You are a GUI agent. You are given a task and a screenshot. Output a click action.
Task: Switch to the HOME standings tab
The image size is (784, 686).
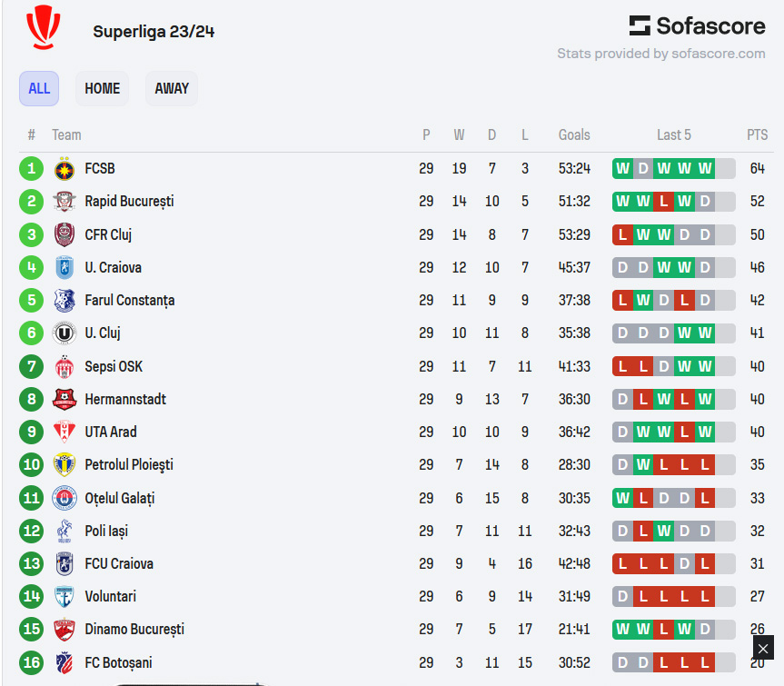coord(102,88)
